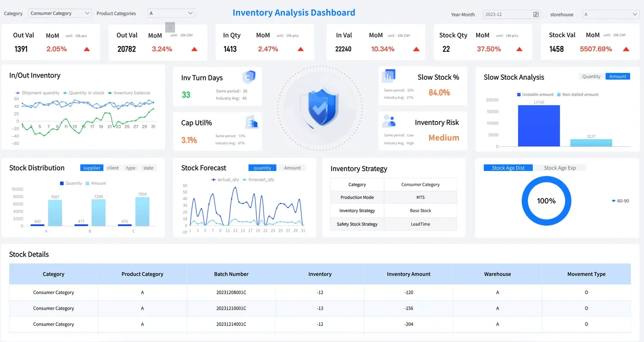Click the Movement Type column header

[x=586, y=274]
